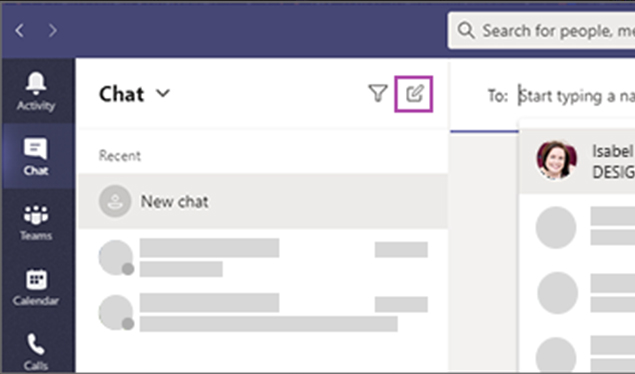Viewport: 635px width, 374px height.
Task: Expand the Chat dropdown chevron
Action: [x=163, y=94]
